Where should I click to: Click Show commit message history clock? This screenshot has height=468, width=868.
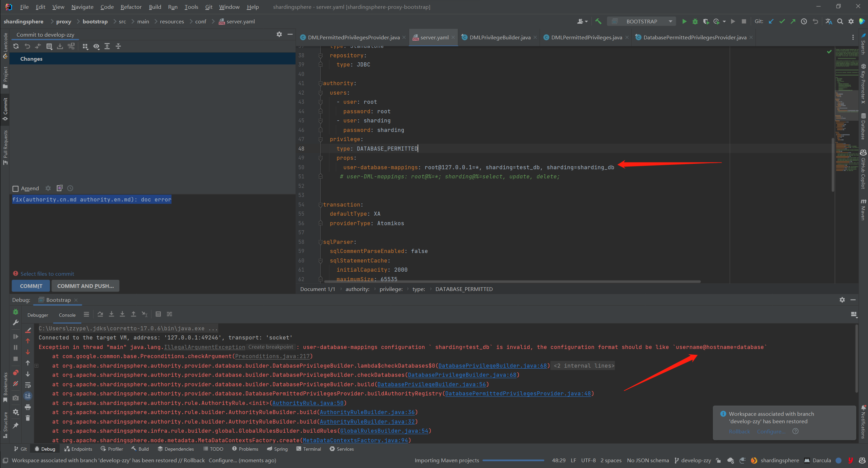coord(70,188)
